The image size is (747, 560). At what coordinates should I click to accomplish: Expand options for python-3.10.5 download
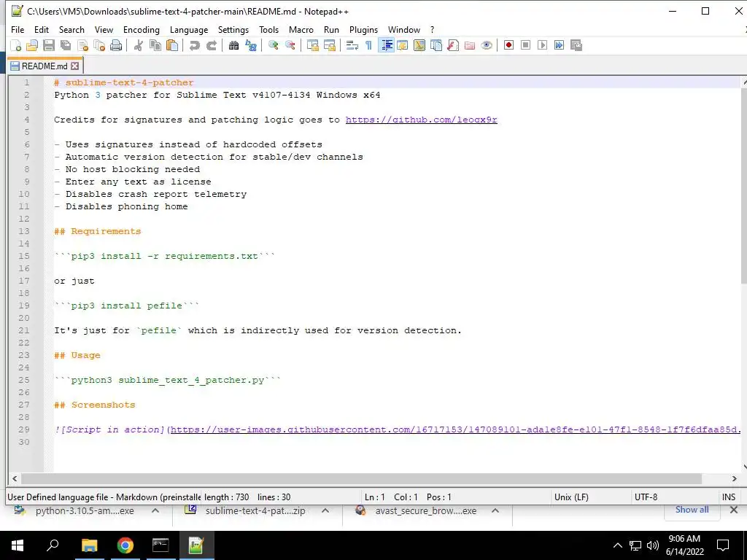click(x=155, y=510)
